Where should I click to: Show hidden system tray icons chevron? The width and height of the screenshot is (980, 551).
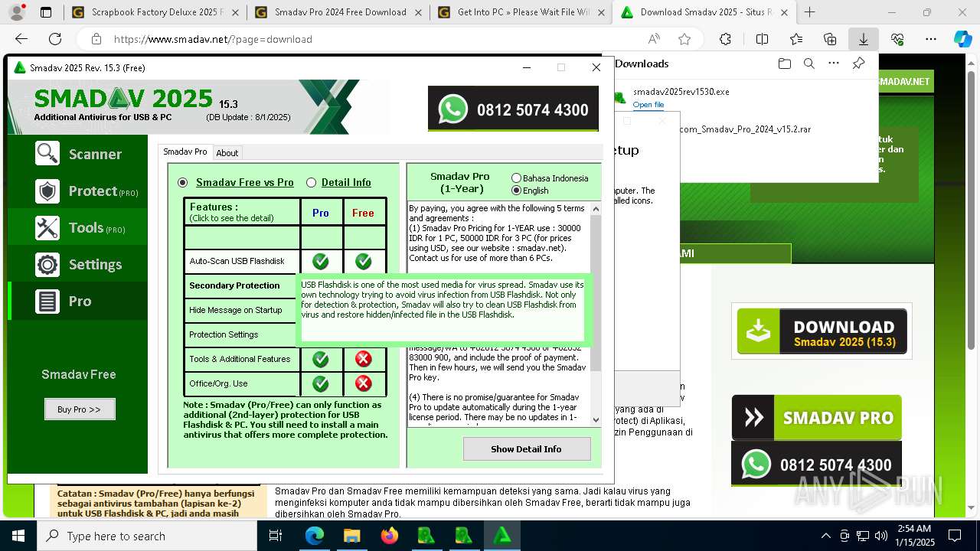pos(825,536)
